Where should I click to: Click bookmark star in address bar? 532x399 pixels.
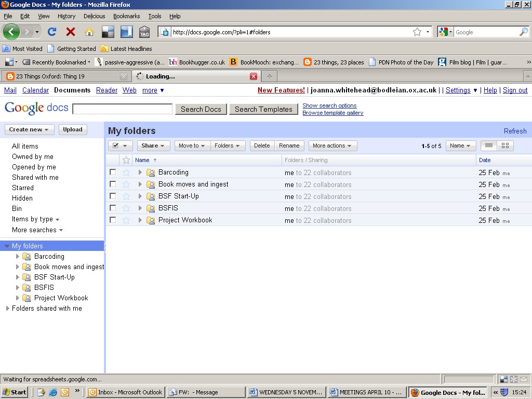tap(417, 32)
